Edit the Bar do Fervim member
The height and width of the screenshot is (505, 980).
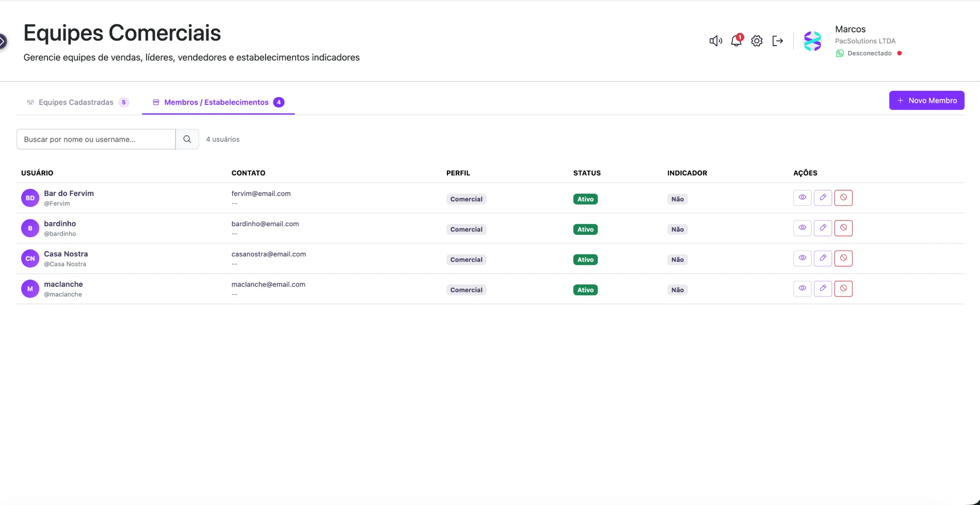823,198
